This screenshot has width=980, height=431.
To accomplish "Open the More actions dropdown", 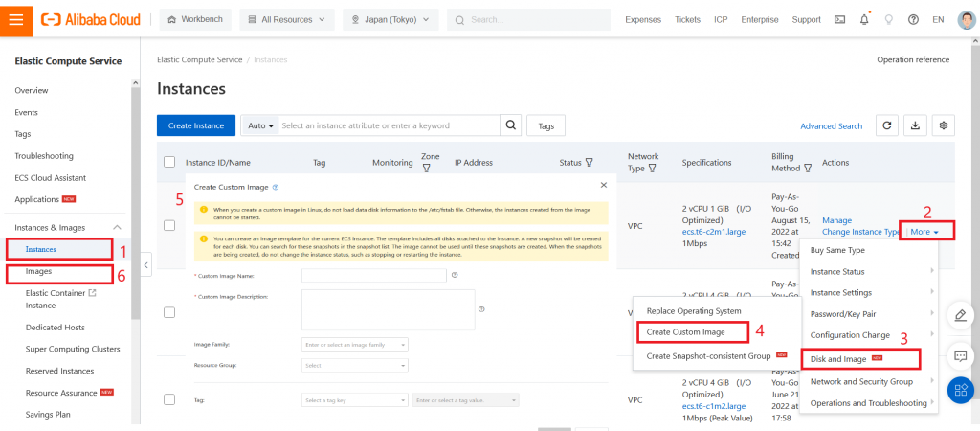I will (926, 231).
